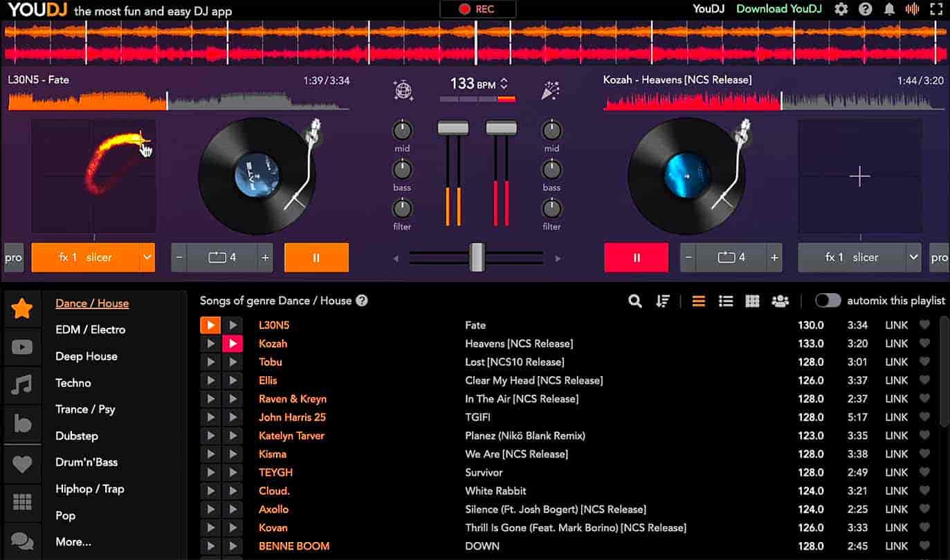Screen dimensions: 950x560
Task: Click the crossfader slider handle
Action: point(476,257)
